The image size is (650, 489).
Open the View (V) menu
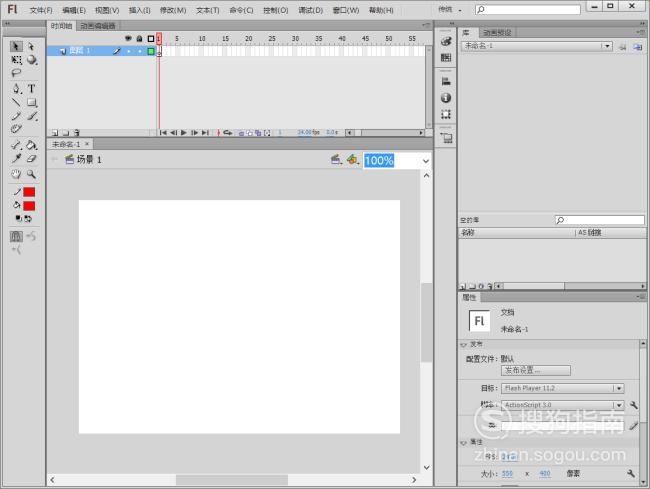click(x=107, y=10)
